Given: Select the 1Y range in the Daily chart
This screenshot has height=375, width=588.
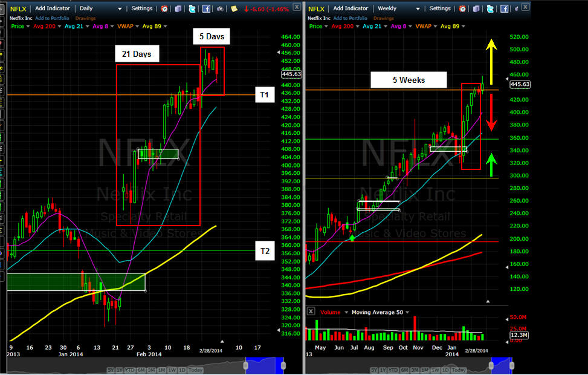Looking at the screenshot, I should tap(119, 370).
